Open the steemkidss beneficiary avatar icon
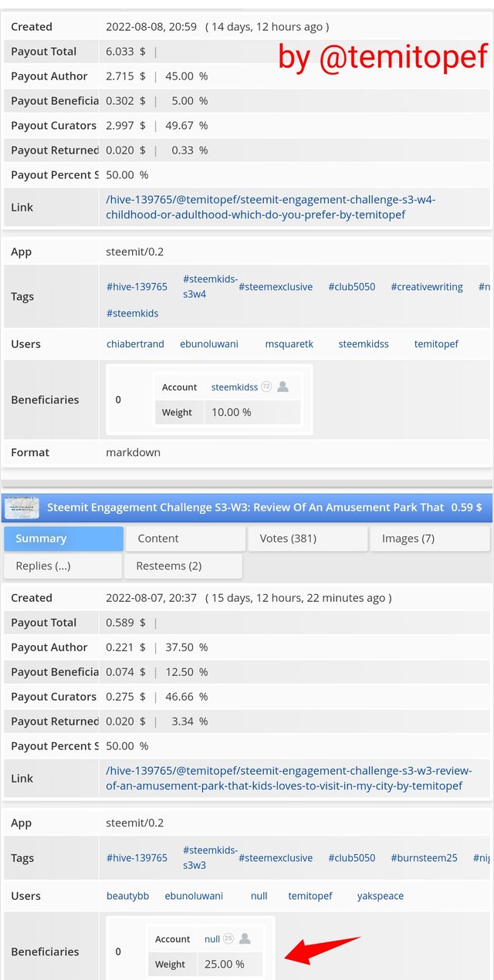The height and width of the screenshot is (980, 494). pos(283,387)
